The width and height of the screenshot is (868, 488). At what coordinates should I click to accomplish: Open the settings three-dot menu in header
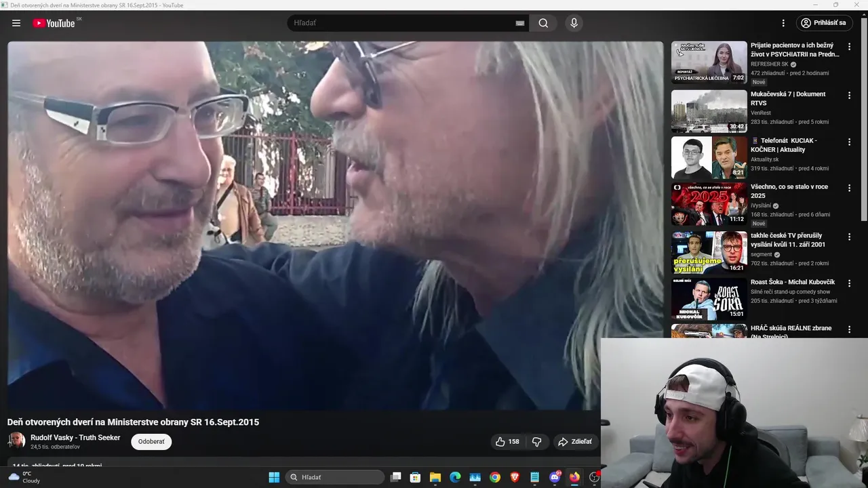(783, 23)
